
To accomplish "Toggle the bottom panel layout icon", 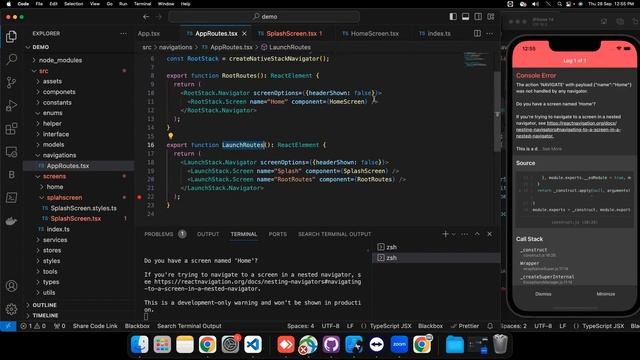I will click(465, 17).
